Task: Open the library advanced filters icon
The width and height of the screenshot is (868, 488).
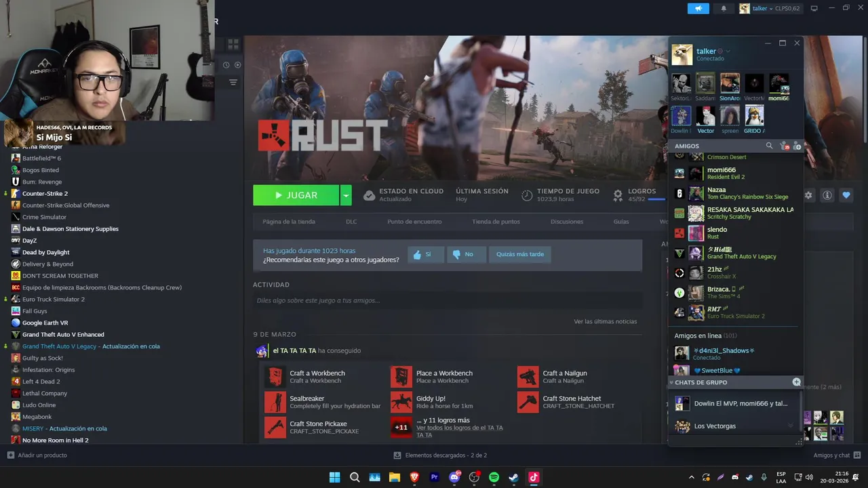Action: (x=233, y=82)
